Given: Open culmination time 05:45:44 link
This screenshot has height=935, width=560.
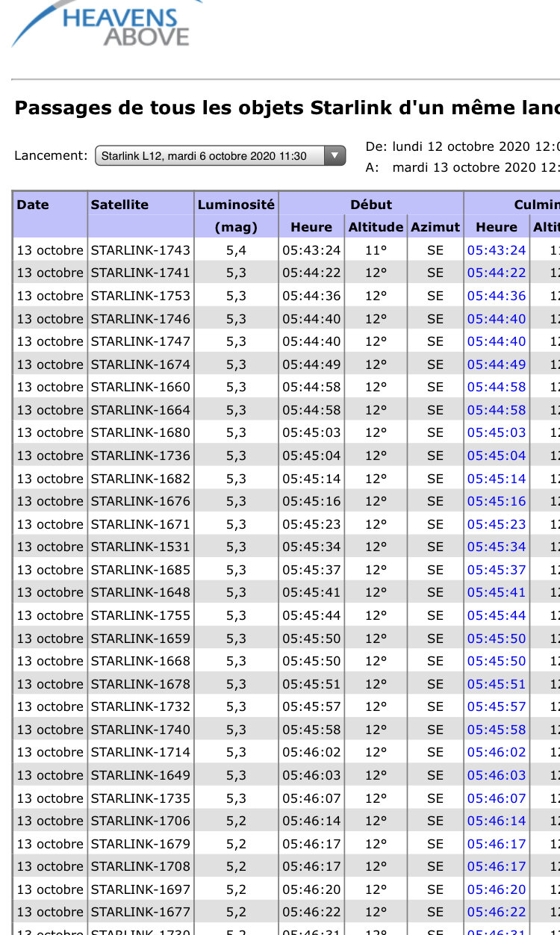Looking at the screenshot, I should pyautogui.click(x=497, y=615).
